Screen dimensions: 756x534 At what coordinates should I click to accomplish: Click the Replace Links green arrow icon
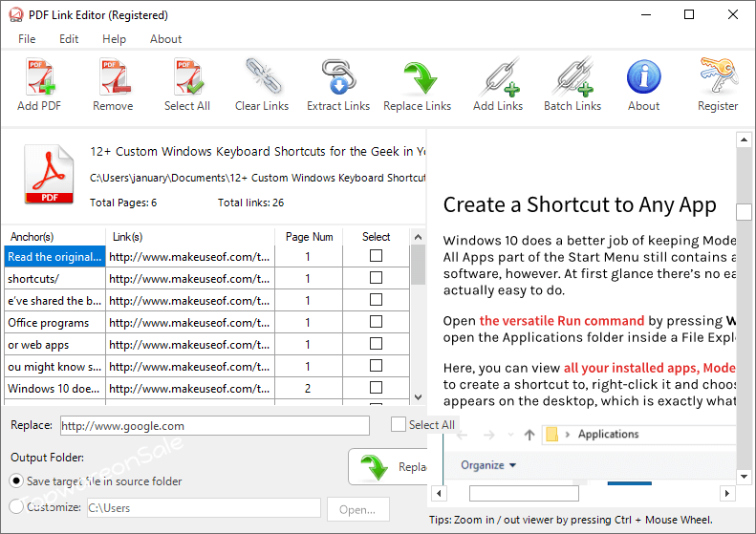[419, 78]
